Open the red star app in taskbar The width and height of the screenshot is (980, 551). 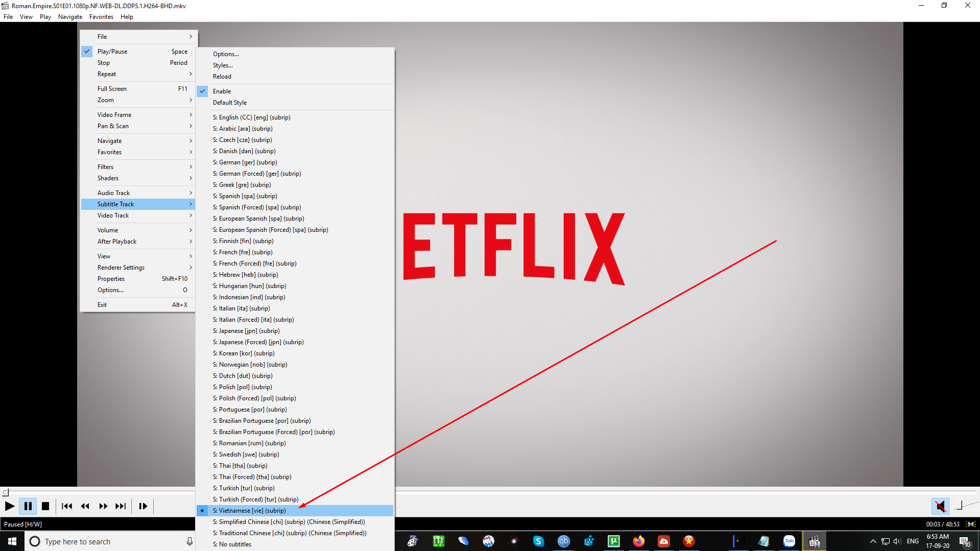click(688, 541)
